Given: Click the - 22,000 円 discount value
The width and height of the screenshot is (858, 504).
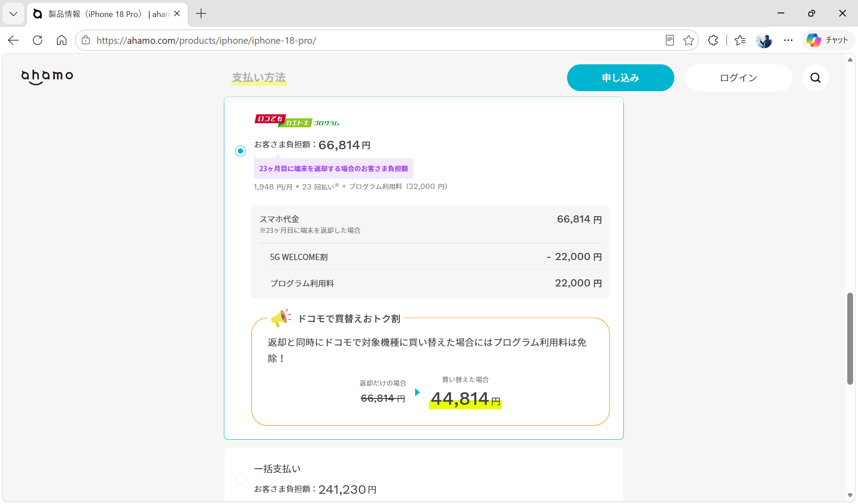Looking at the screenshot, I should (x=574, y=257).
